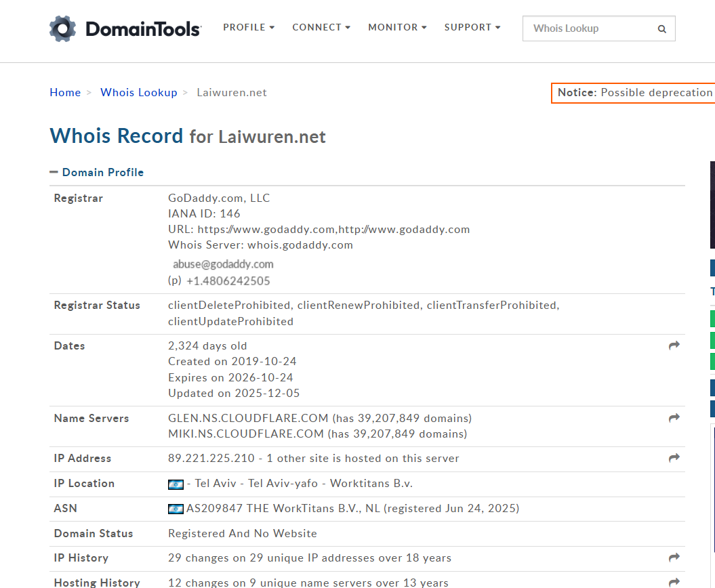
Task: Click 12 changes hosting history text
Action: pyautogui.click(x=308, y=583)
